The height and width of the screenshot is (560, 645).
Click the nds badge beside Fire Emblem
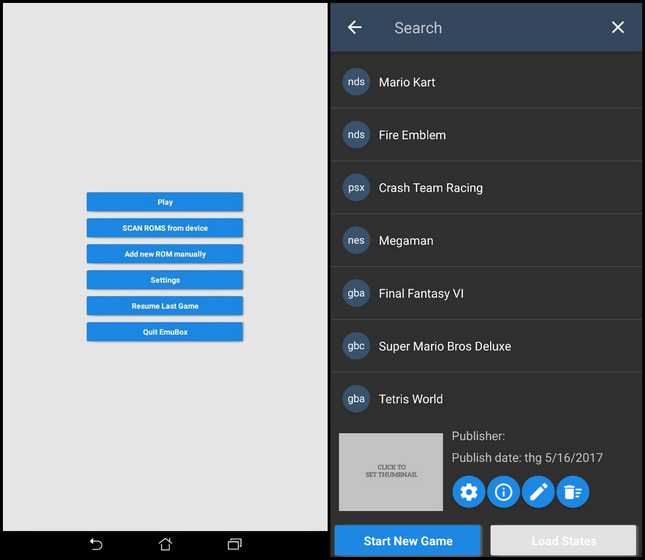356,135
